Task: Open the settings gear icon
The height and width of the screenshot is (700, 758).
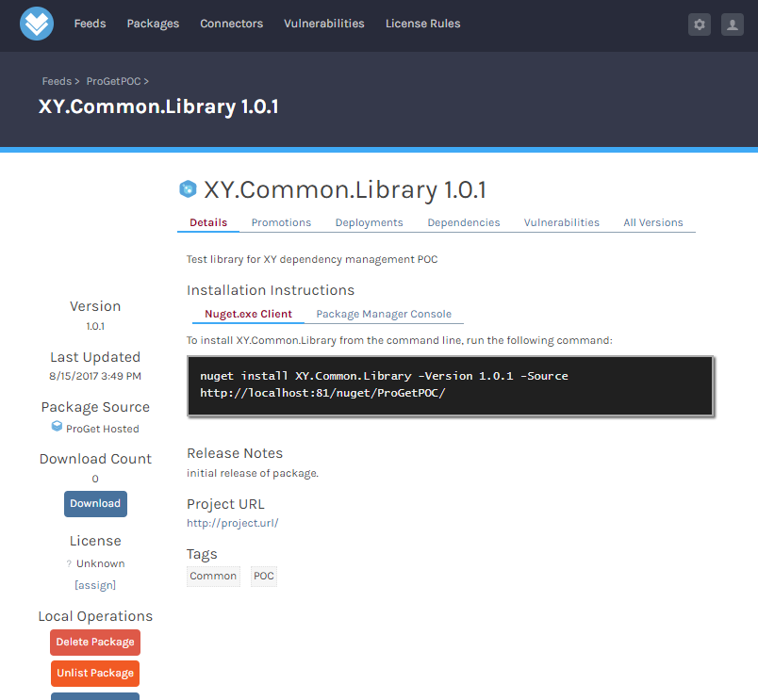Action: tap(700, 24)
